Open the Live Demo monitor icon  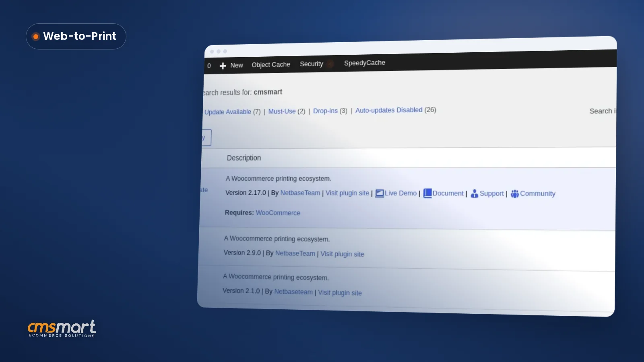click(379, 193)
